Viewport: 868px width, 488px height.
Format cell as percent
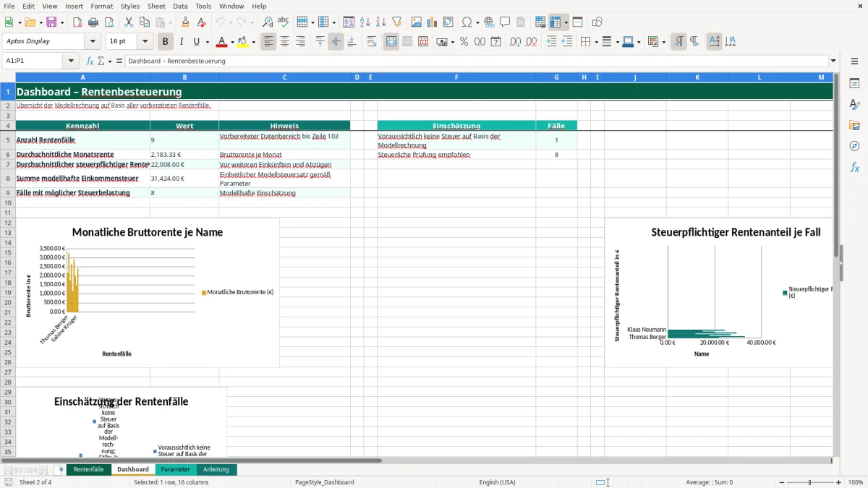point(464,42)
